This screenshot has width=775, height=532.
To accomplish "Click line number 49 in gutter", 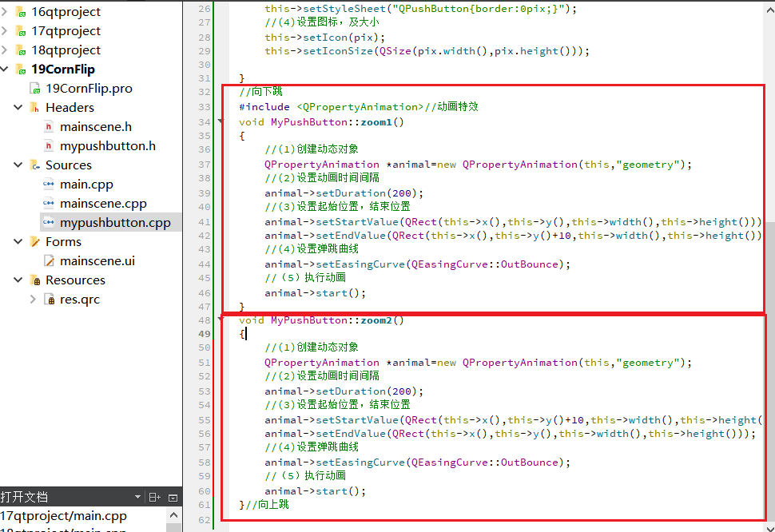I will pyautogui.click(x=204, y=334).
